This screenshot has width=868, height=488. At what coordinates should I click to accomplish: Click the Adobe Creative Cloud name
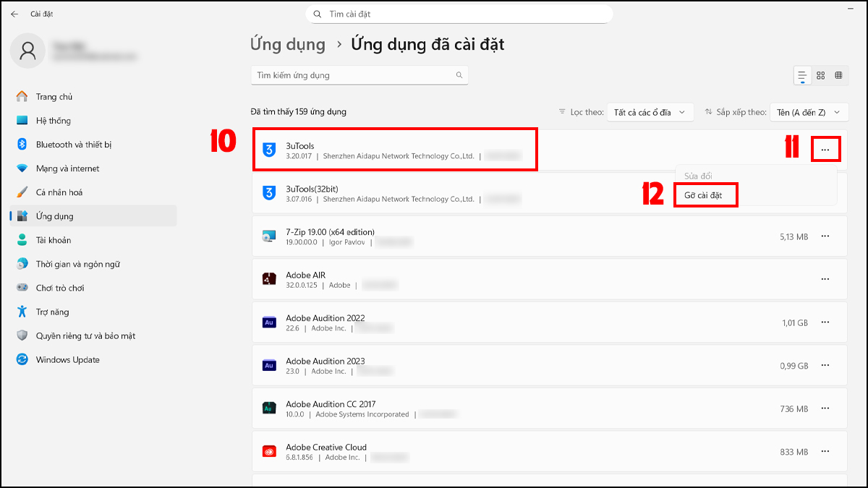point(326,447)
